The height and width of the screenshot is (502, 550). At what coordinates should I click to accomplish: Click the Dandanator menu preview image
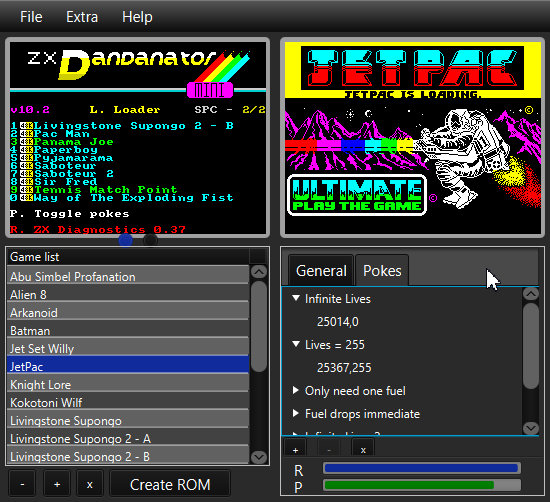138,138
